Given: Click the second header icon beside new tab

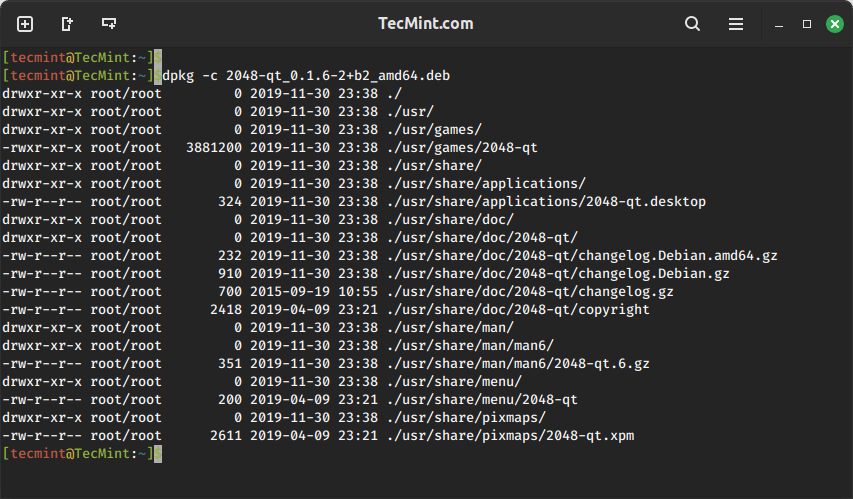Looking at the screenshot, I should (x=67, y=23).
